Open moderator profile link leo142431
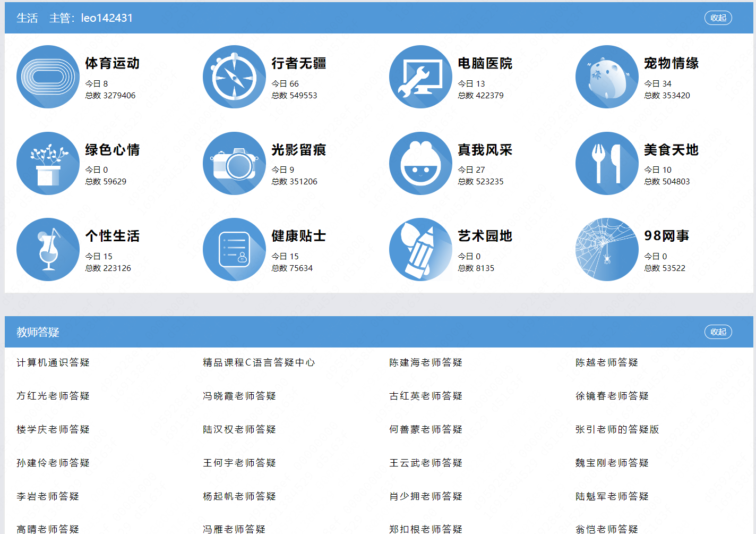 (107, 18)
